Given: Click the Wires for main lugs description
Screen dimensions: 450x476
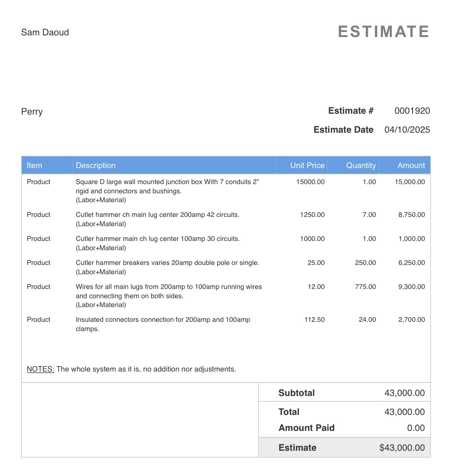Looking at the screenshot, I should (x=169, y=296).
